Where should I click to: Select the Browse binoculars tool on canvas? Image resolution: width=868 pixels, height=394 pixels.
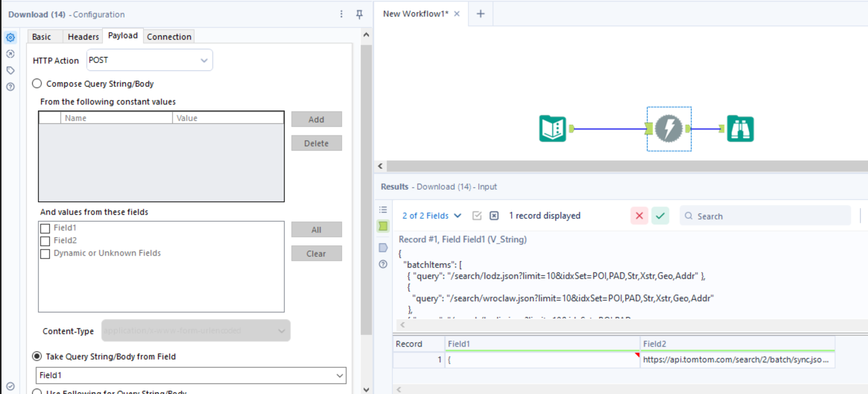coord(740,129)
